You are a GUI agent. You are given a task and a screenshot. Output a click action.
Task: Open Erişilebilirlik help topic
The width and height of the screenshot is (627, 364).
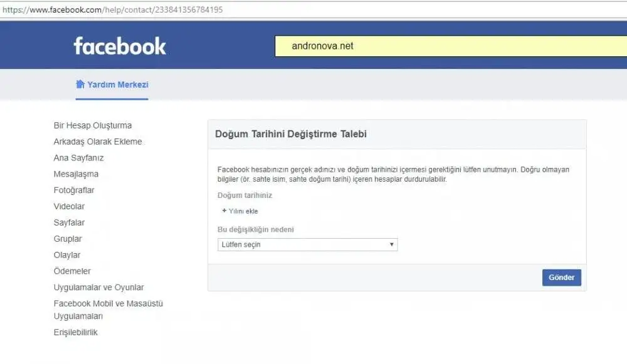click(76, 333)
